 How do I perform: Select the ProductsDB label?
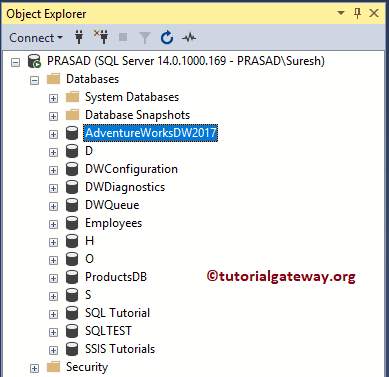(x=116, y=277)
